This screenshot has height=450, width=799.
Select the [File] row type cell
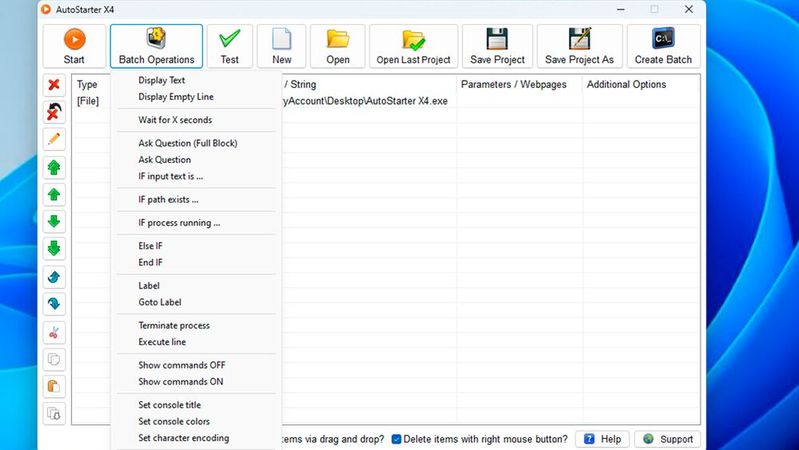coord(88,101)
